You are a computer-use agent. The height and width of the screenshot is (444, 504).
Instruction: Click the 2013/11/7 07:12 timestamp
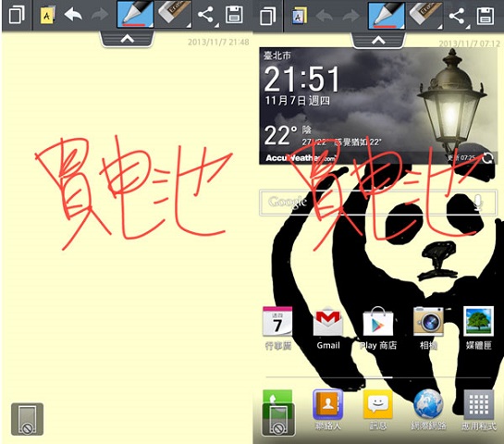(470, 43)
